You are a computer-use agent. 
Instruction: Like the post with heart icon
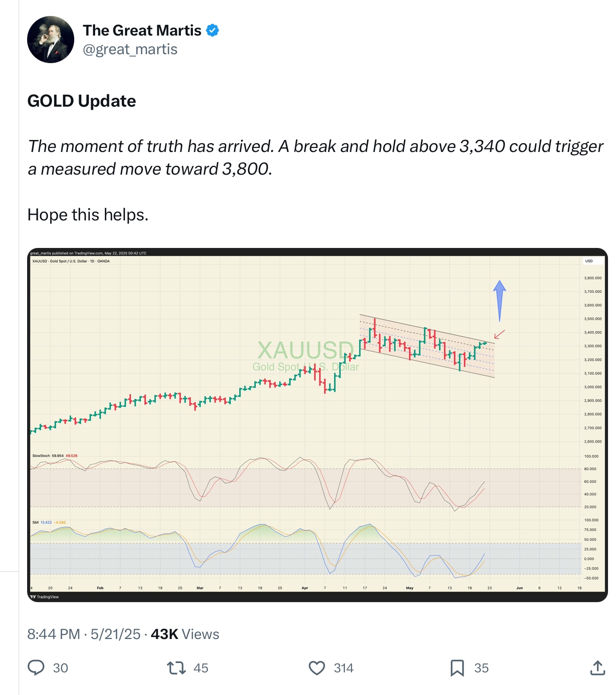point(317,668)
